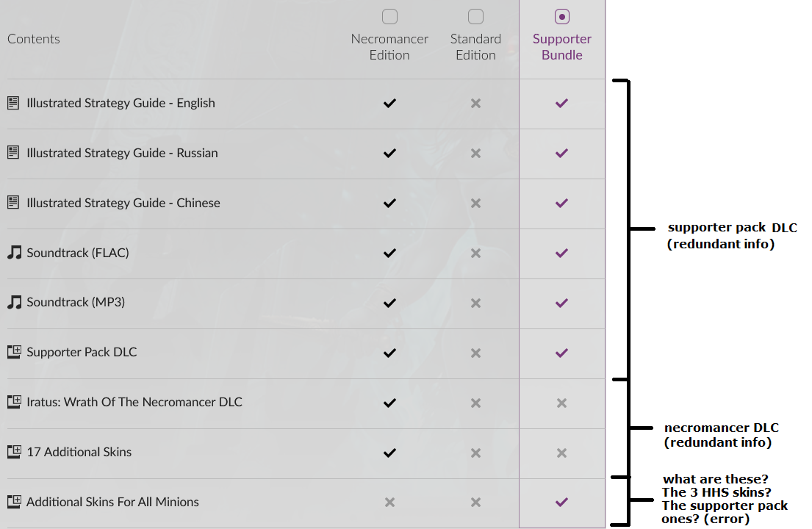Image resolution: width=812 pixels, height=529 pixels.
Task: Click the DLC icon beside 17 Additional Skins
Action: [15, 452]
